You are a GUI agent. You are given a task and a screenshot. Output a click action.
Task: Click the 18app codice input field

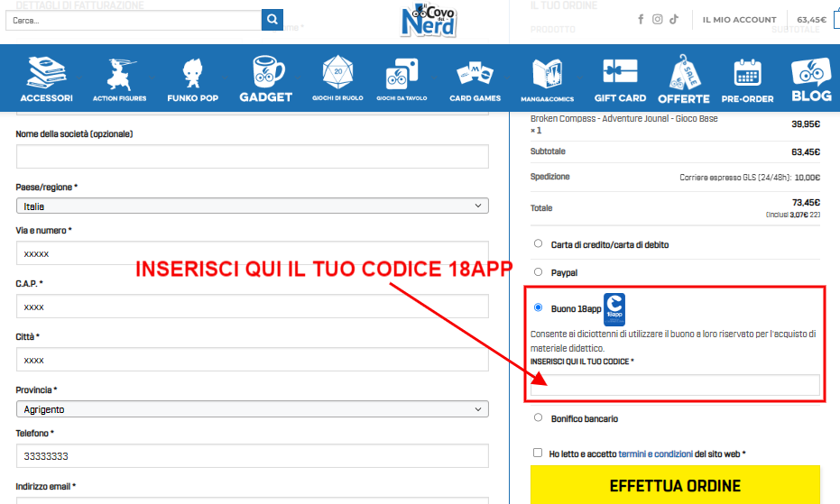point(675,385)
